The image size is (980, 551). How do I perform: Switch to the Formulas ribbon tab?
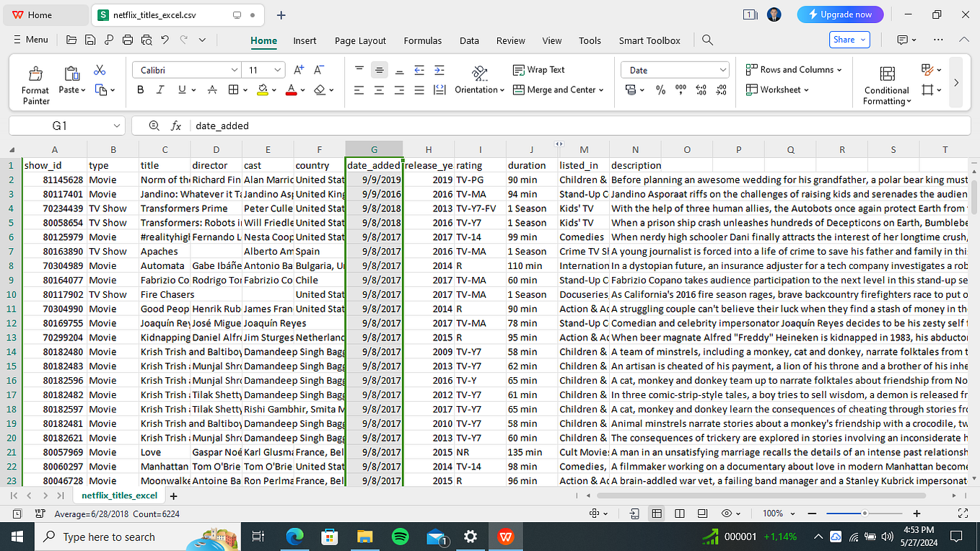[x=422, y=40]
